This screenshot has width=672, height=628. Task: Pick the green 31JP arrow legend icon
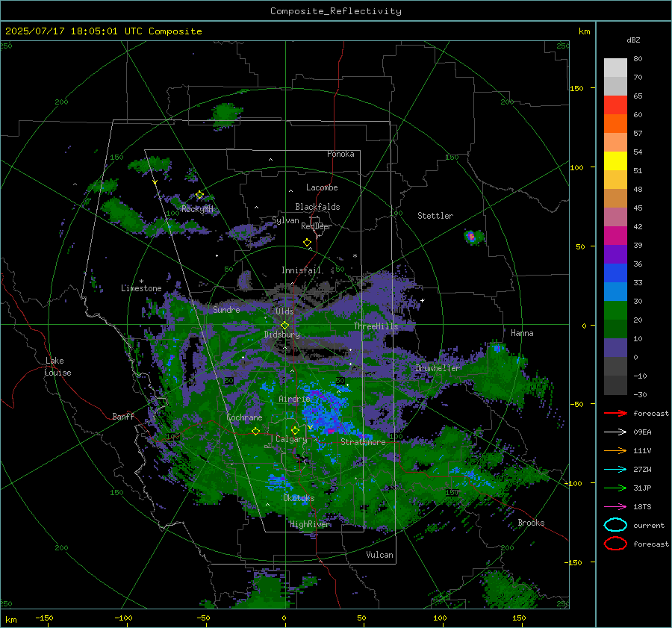click(615, 488)
